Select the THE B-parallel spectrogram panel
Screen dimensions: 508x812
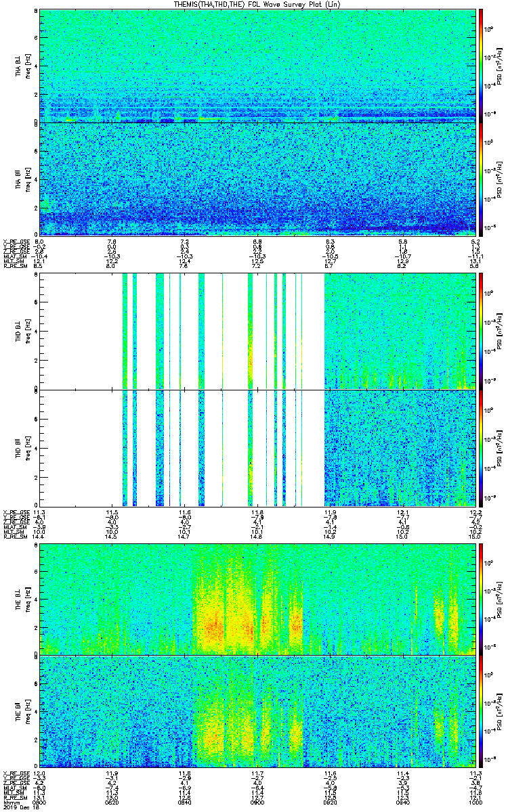(x=257, y=711)
